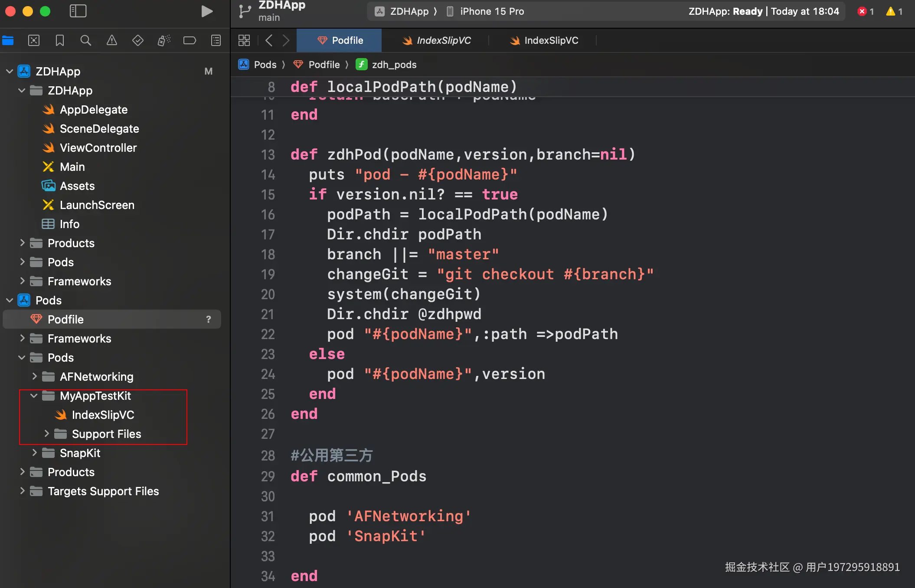Click the Pods breadcrumb in jump bar

(258, 65)
